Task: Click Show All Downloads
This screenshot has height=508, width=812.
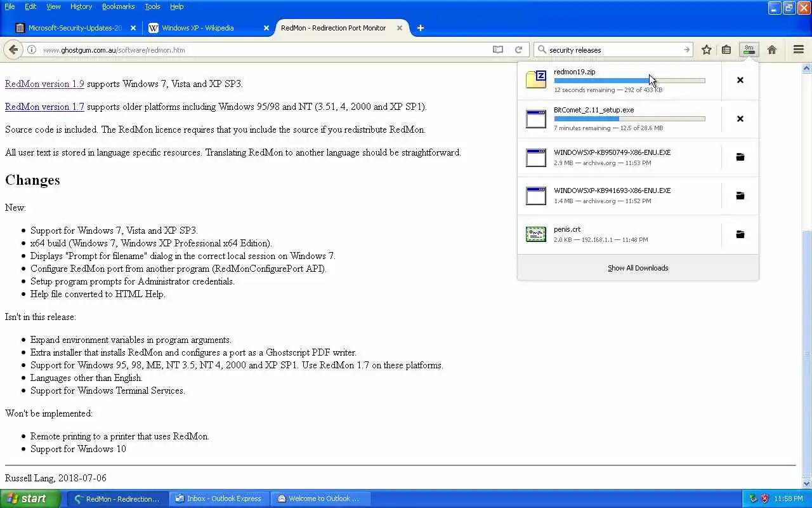Action: [638, 268]
